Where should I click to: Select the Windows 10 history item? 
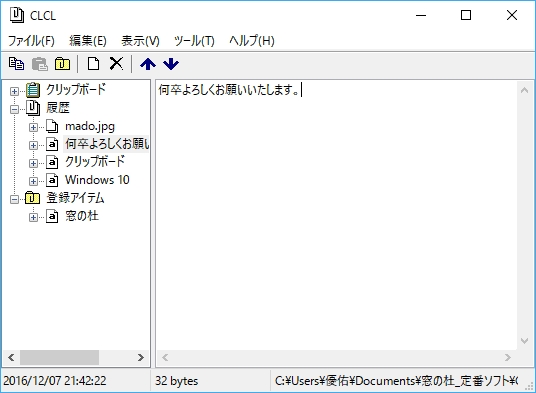click(x=97, y=180)
